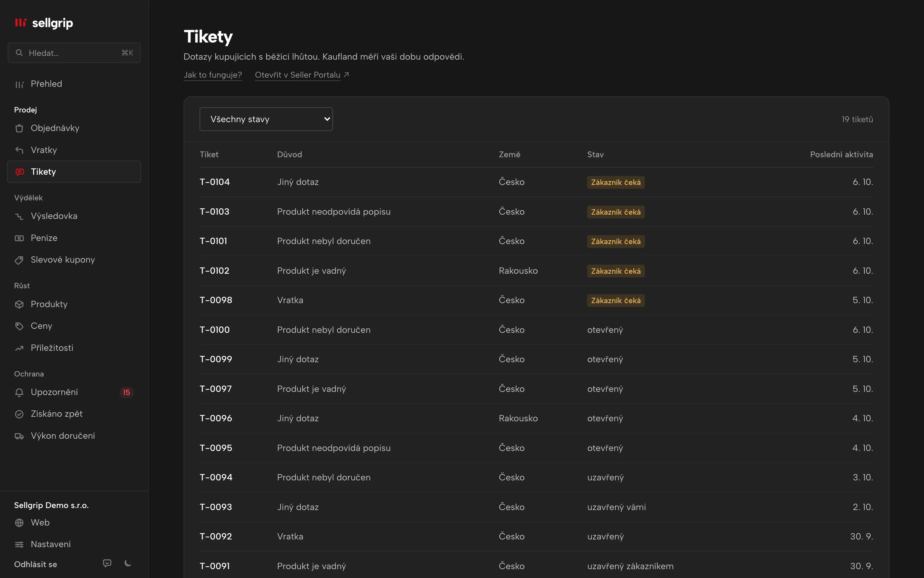924x578 pixels.
Task: Toggle the dark mode moon icon
Action: point(128,563)
